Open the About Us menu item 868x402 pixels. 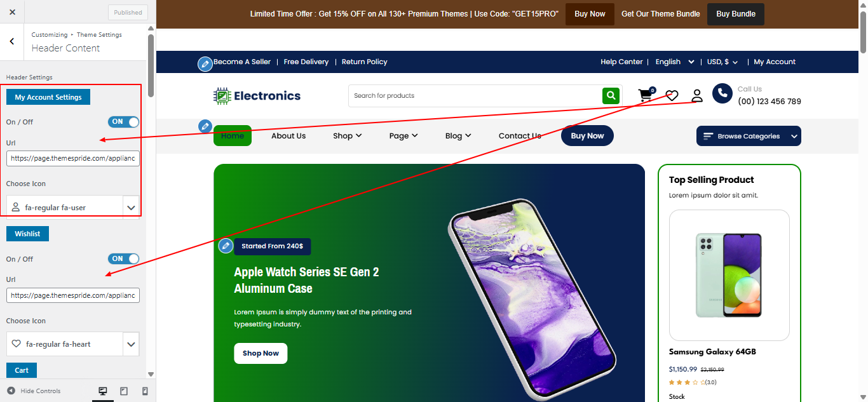tap(288, 136)
